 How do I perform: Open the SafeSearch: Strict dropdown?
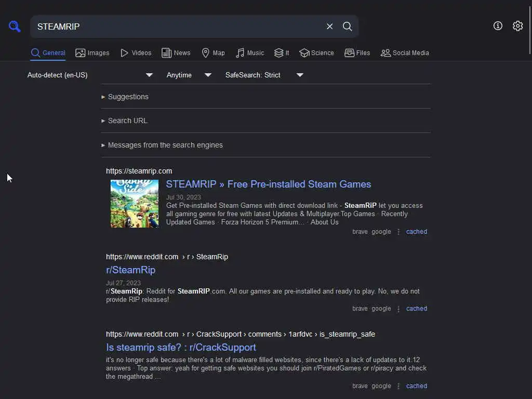264,75
